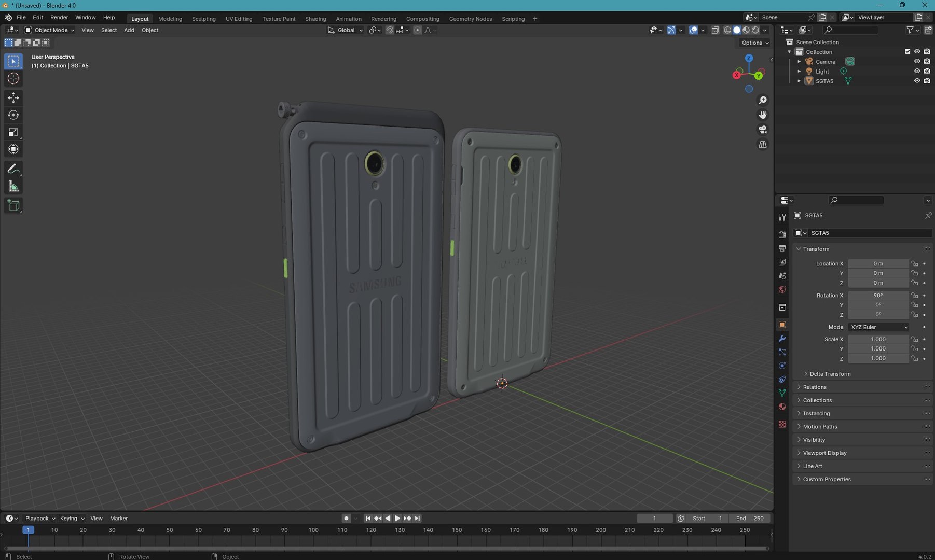Image resolution: width=935 pixels, height=560 pixels.
Task: Click the Add Workspace plus button
Action: [x=535, y=19]
